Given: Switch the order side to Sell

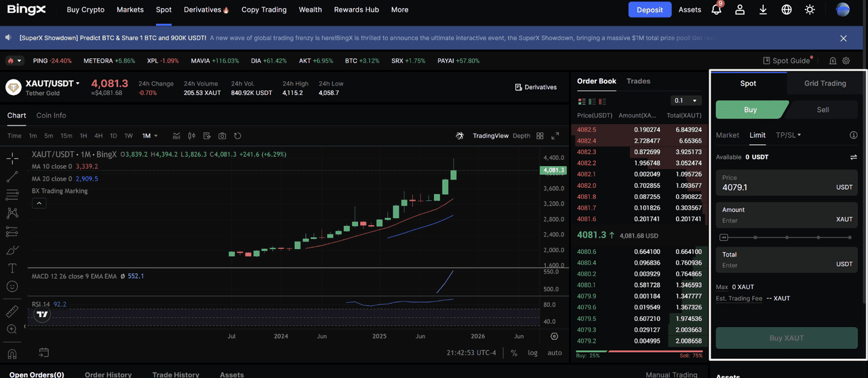Looking at the screenshot, I should coord(823,109).
